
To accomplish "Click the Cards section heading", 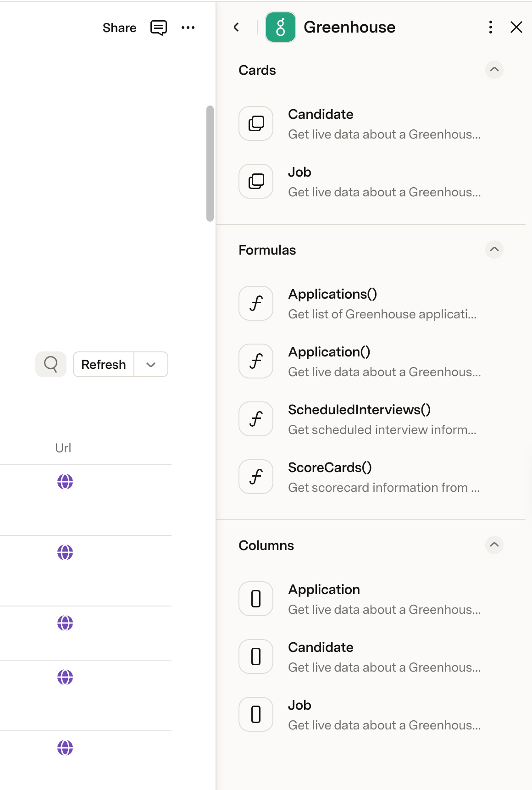I will pyautogui.click(x=257, y=70).
